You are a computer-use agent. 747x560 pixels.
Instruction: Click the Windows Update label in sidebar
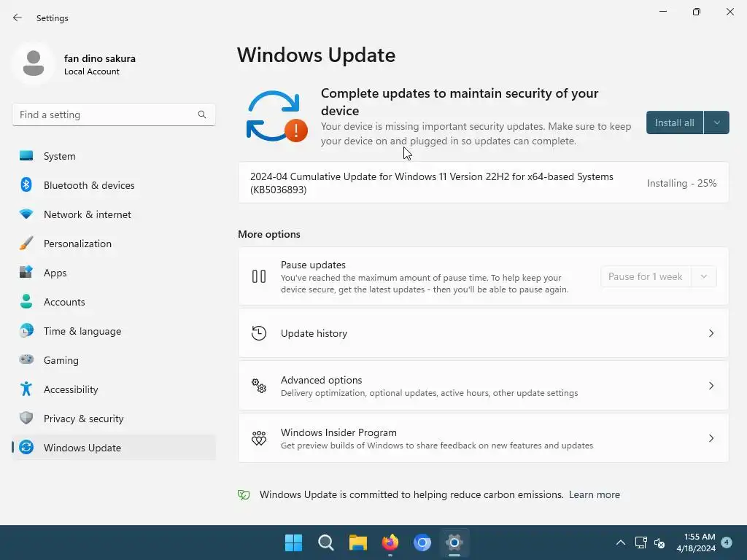[82, 448]
